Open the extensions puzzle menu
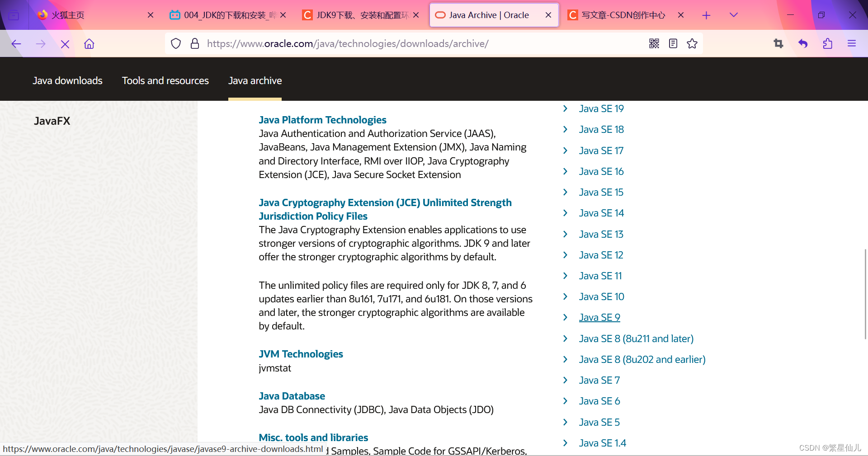868x456 pixels. click(827, 43)
